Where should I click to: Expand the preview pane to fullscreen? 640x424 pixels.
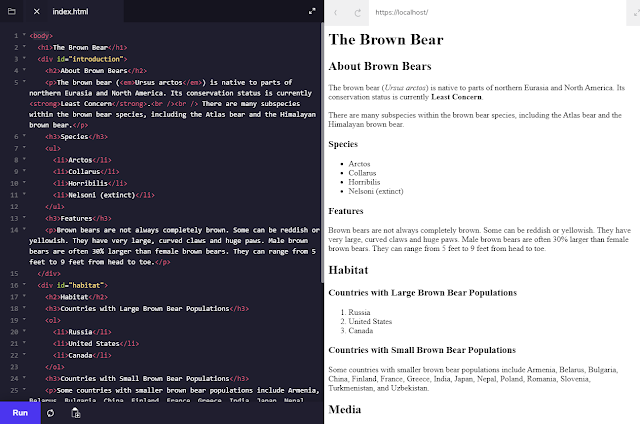636,13
